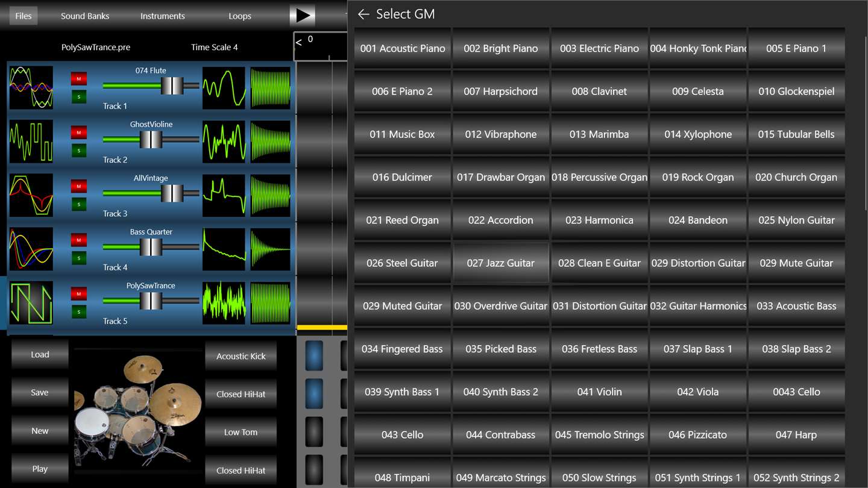Image resolution: width=868 pixels, height=488 pixels.
Task: Choose 035 Picked Bass instrument
Action: tap(501, 349)
